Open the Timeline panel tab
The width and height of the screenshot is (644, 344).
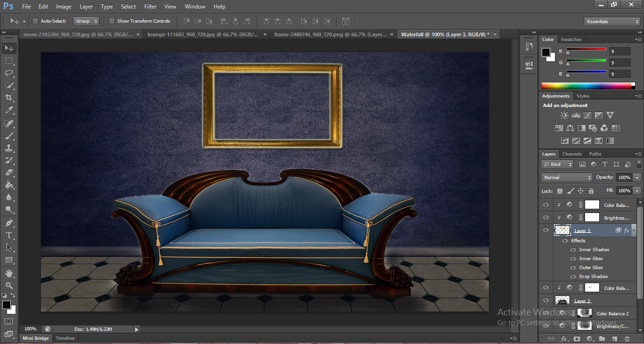point(65,338)
